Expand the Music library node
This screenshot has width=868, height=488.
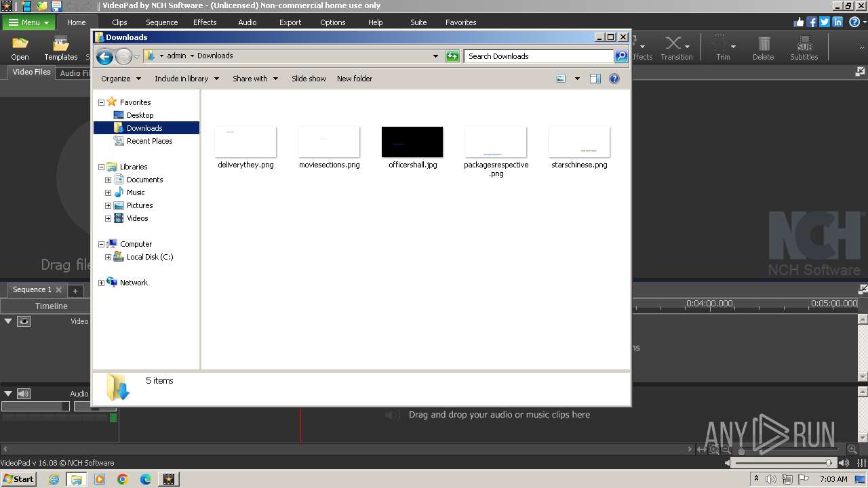[x=108, y=192]
